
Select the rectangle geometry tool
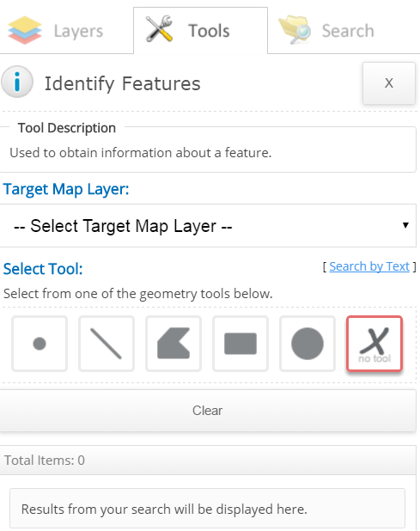[240, 344]
